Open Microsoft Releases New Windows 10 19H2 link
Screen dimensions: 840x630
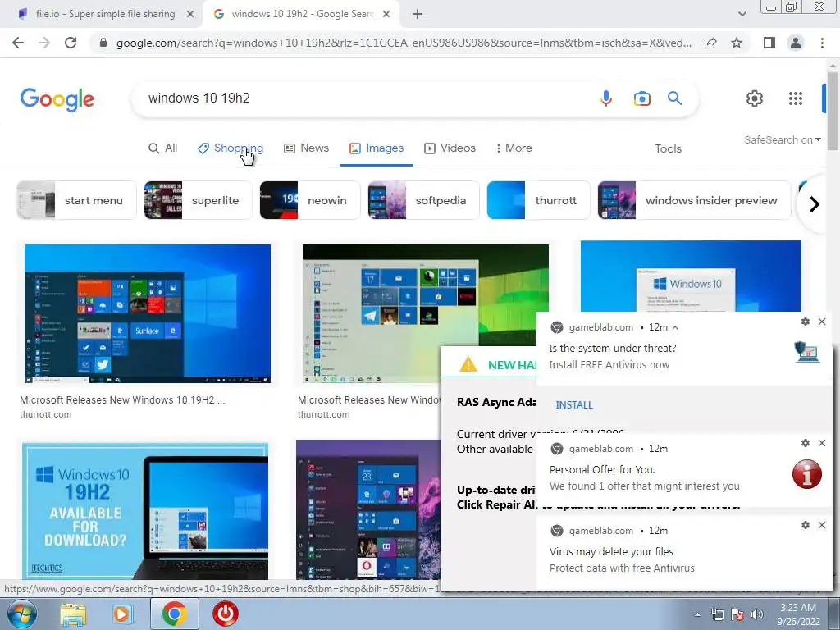122,399
